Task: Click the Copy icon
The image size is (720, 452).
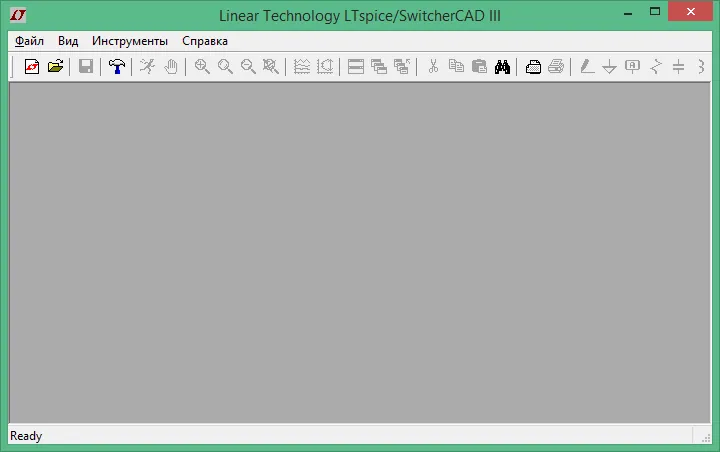Action: pos(456,67)
